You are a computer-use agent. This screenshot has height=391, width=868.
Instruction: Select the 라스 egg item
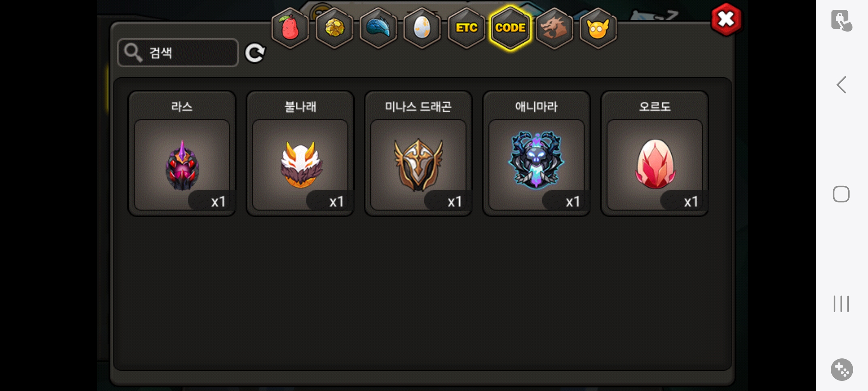(182, 154)
